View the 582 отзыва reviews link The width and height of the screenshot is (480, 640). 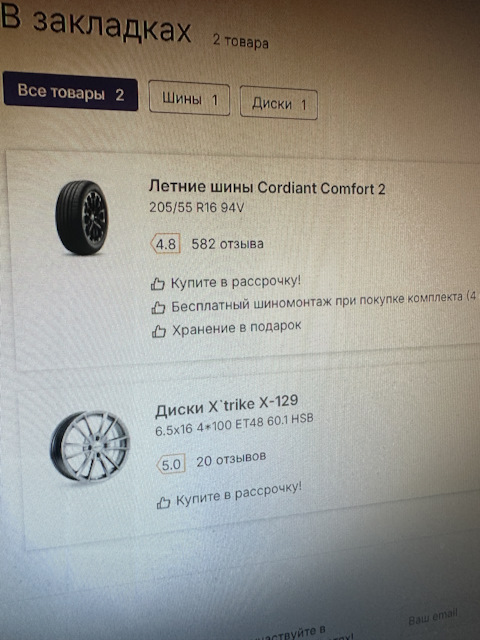[227, 244]
